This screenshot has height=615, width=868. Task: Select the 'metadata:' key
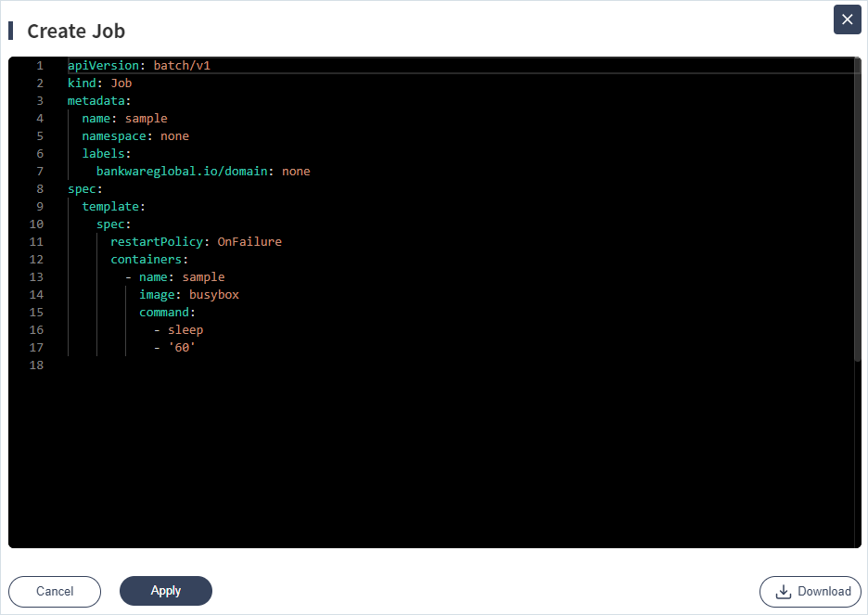pos(99,101)
